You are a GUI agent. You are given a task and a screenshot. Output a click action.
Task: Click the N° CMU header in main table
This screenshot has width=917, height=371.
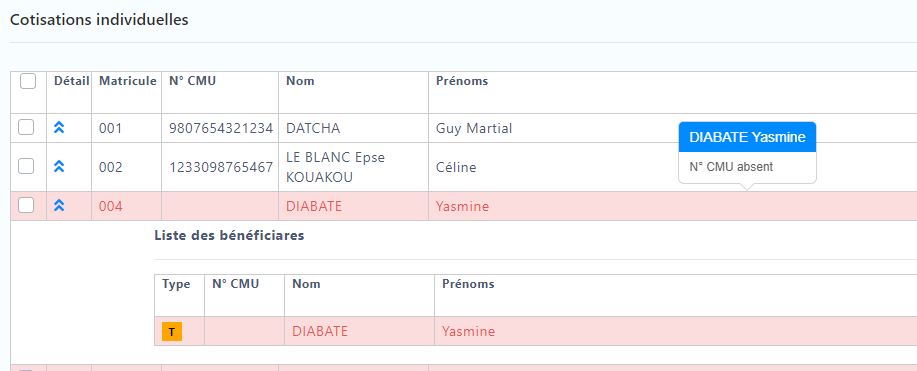(x=192, y=81)
